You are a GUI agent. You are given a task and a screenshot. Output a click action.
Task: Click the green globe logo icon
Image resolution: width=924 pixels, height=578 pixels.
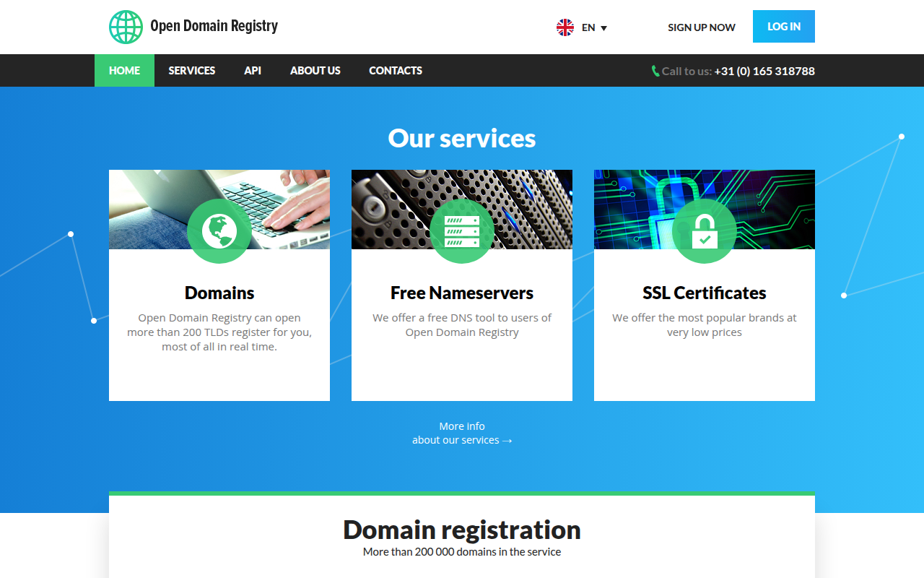[126, 27]
